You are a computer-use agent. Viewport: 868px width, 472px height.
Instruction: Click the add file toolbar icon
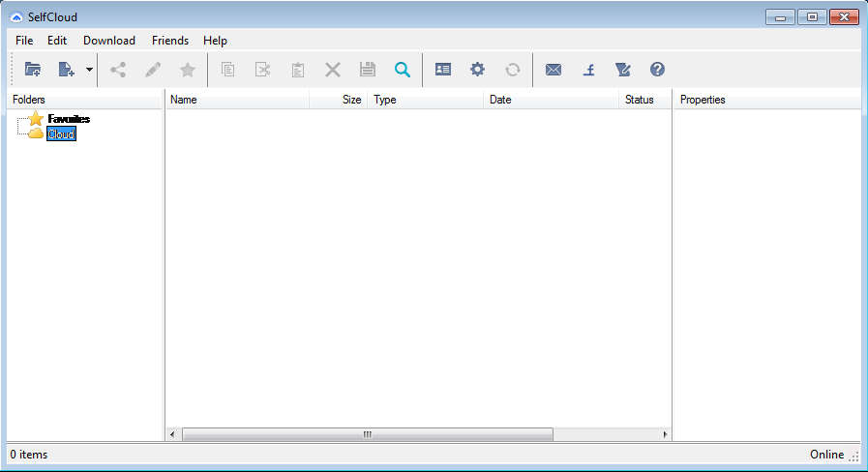click(x=66, y=70)
